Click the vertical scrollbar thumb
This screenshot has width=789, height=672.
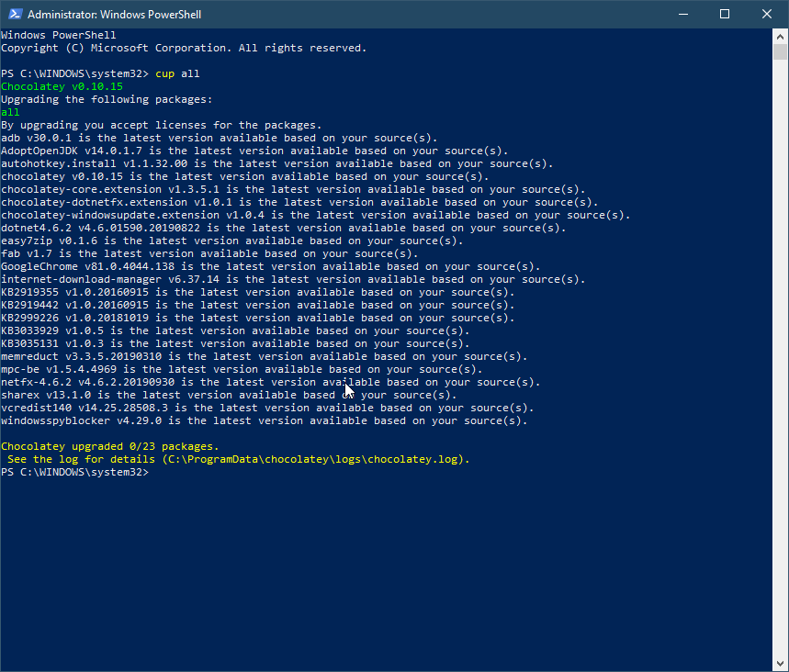tap(780, 51)
